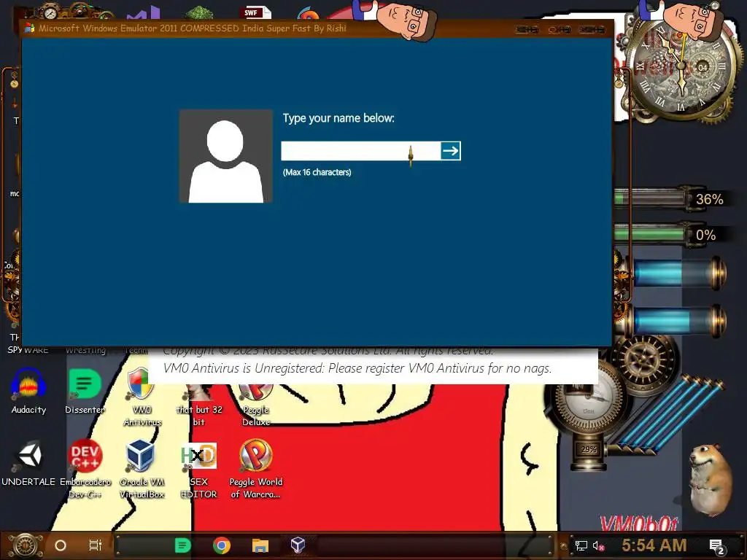The image size is (747, 560).
Task: Click 'Type your name below:' label
Action: tap(338, 118)
